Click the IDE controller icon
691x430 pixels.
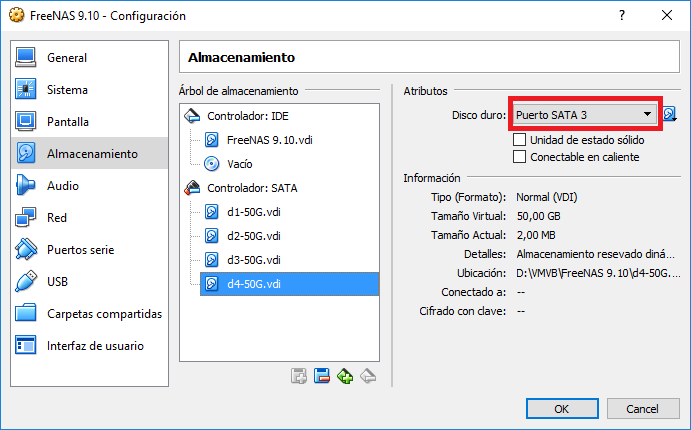pyautogui.click(x=192, y=116)
